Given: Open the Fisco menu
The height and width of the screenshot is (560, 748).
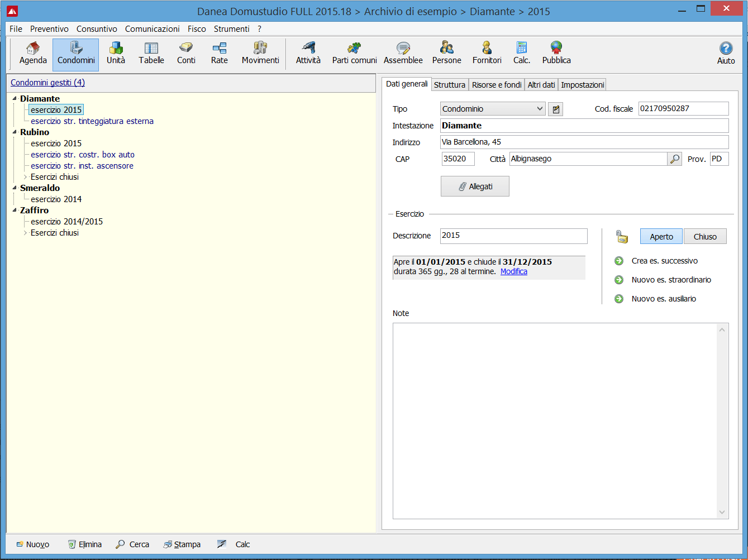Looking at the screenshot, I should 197,29.
